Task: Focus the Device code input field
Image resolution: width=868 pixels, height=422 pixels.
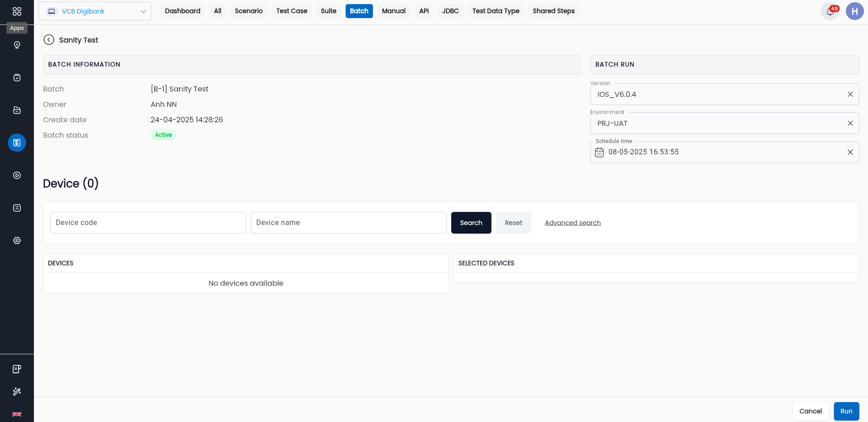Action: pos(148,223)
